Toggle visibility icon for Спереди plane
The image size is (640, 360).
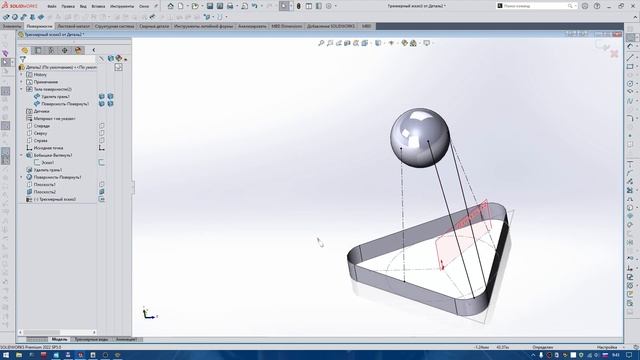(102, 126)
